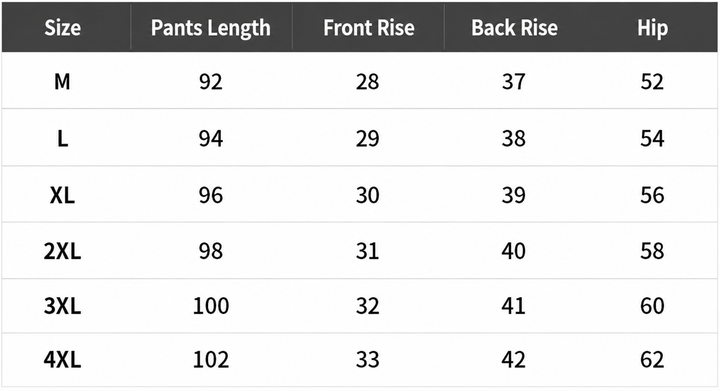
Task: Select the Back Rise header cell
Action: click(514, 28)
